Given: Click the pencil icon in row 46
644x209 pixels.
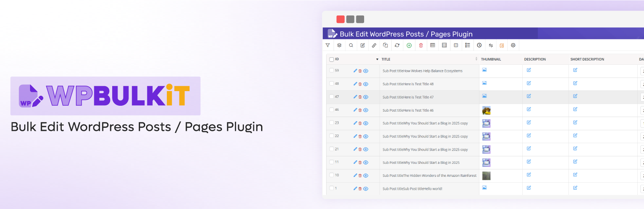Looking at the screenshot, I should point(355,110).
